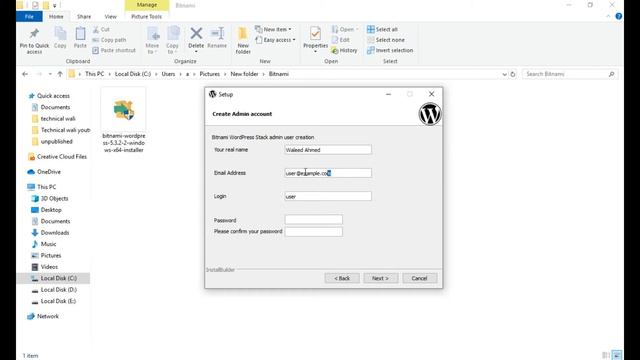Click Users in address breadcrumb
This screenshot has width=640, height=360.
click(x=168, y=74)
